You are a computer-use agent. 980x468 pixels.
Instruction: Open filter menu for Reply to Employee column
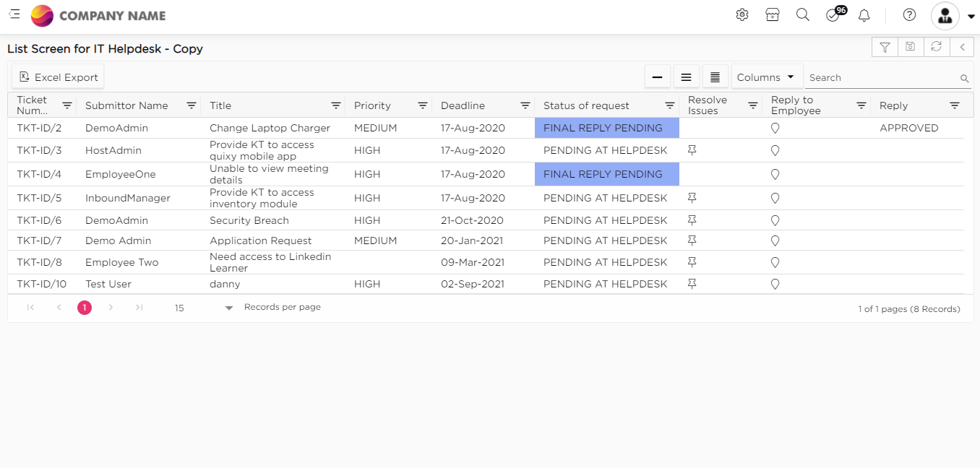[x=861, y=105]
